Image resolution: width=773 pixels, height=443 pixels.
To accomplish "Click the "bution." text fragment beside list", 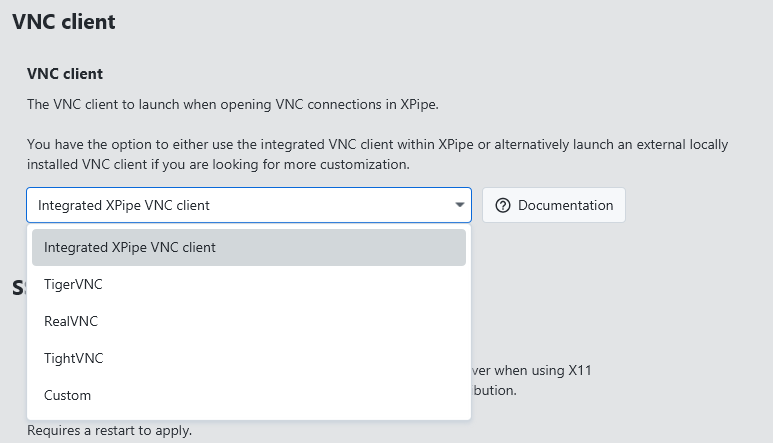I will 494,390.
